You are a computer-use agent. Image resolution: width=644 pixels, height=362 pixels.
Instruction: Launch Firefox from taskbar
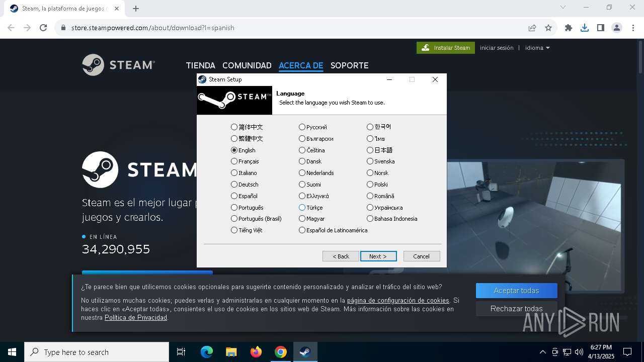256,352
